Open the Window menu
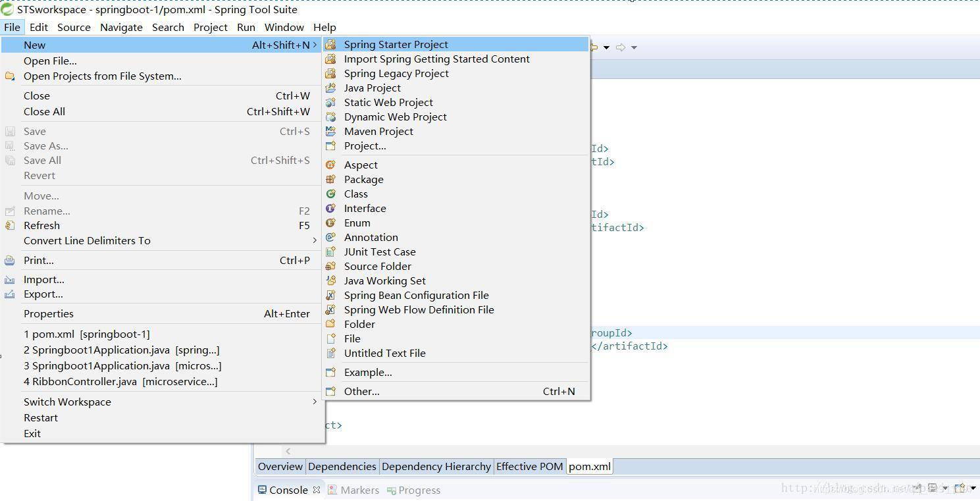980x501 pixels. pos(284,27)
